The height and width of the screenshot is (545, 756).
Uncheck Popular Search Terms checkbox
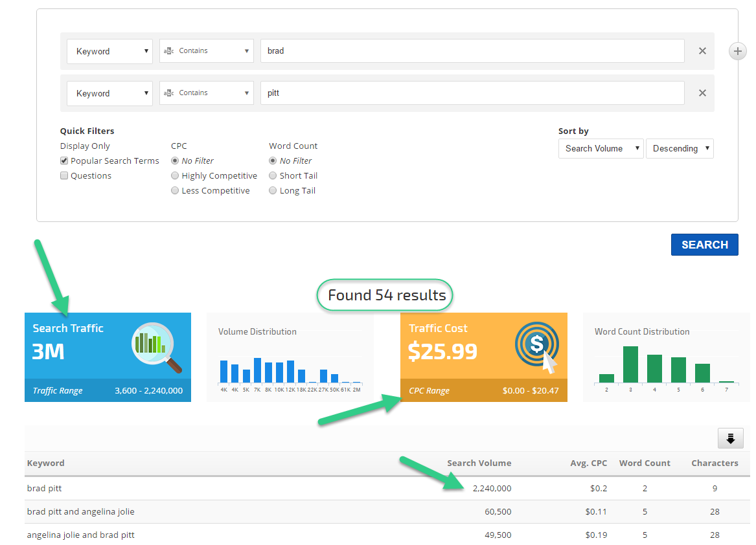tap(64, 161)
